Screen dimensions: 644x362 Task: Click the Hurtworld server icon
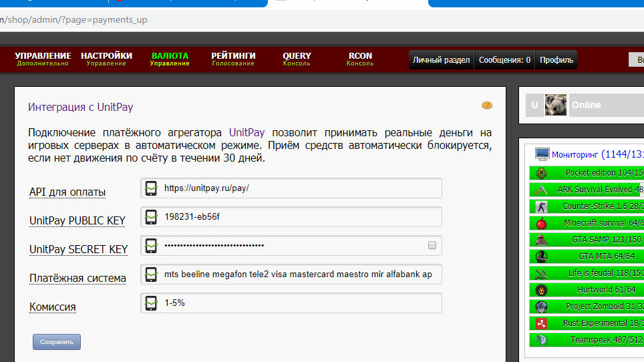point(541,290)
